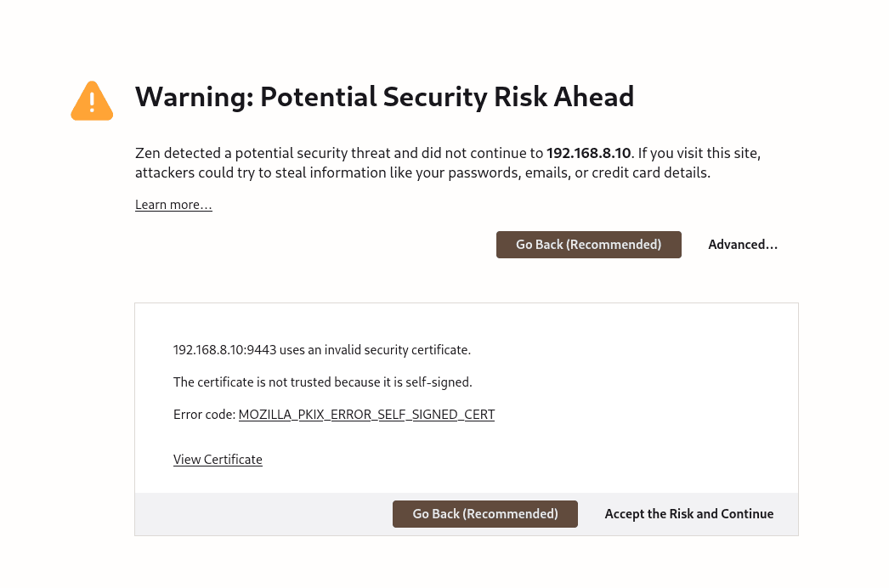Screen dimensions: 889x588
Task: Click the MOZILLA_PKIX_ERROR_SELF_SIGNED_CERT error code link
Action: coord(366,415)
